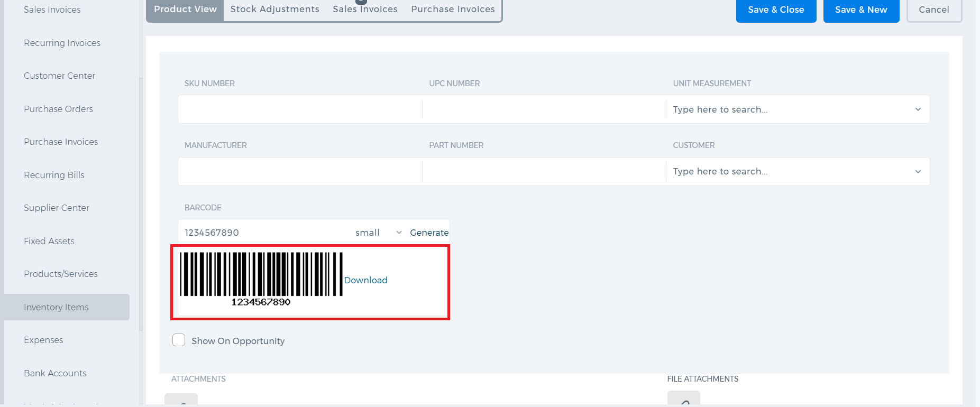Viewport: 980px width, 407px height.
Task: Focus the Part Number field
Action: pos(544,171)
